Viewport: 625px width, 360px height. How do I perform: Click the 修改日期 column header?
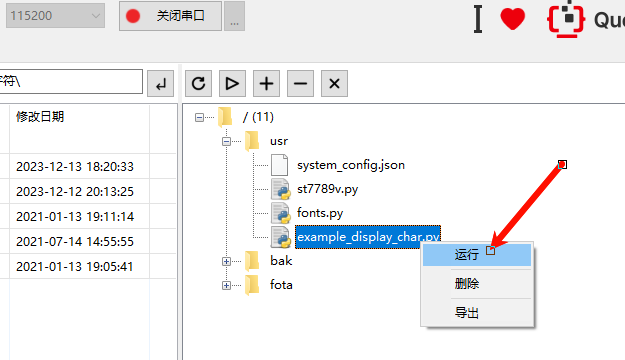(40, 117)
